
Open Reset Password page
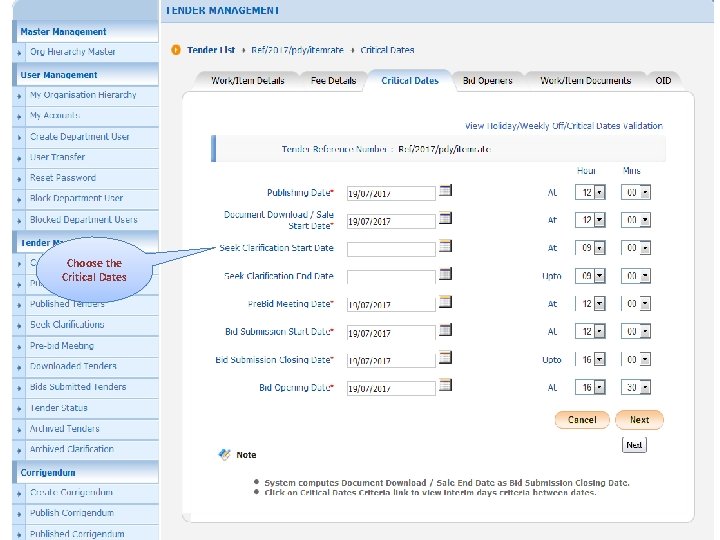(63, 178)
